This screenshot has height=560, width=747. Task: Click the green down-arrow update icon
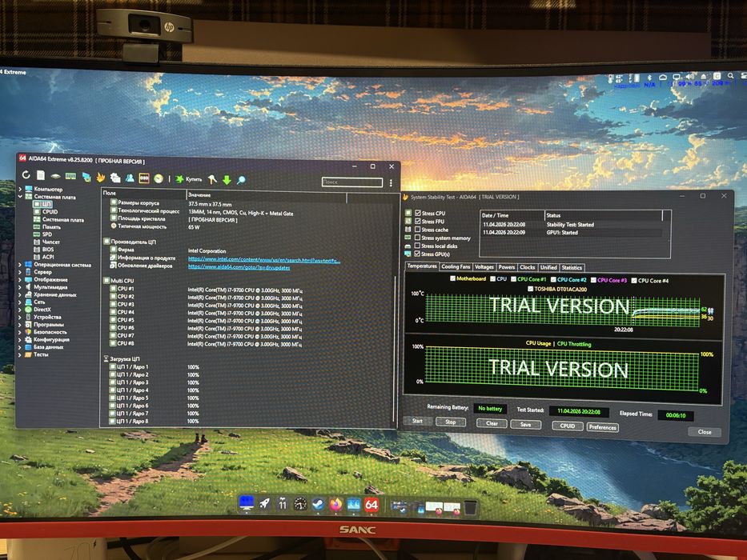click(227, 179)
